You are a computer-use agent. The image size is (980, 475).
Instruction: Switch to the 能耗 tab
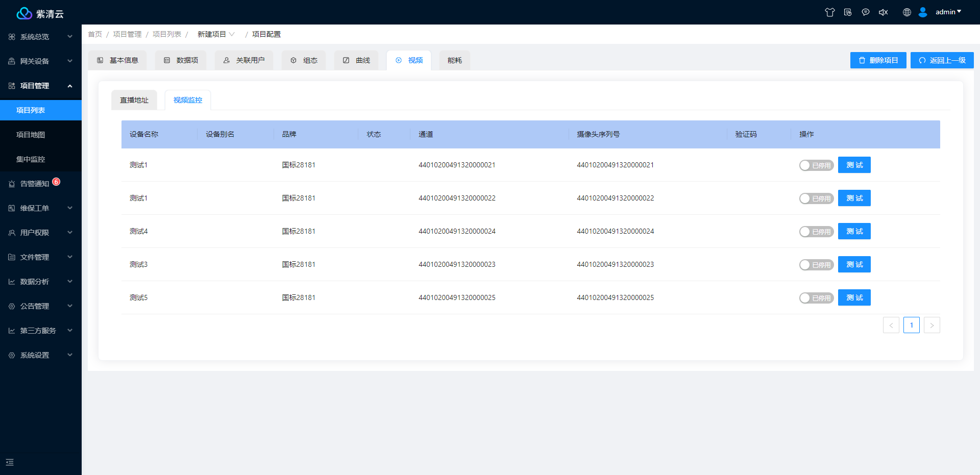pyautogui.click(x=455, y=60)
